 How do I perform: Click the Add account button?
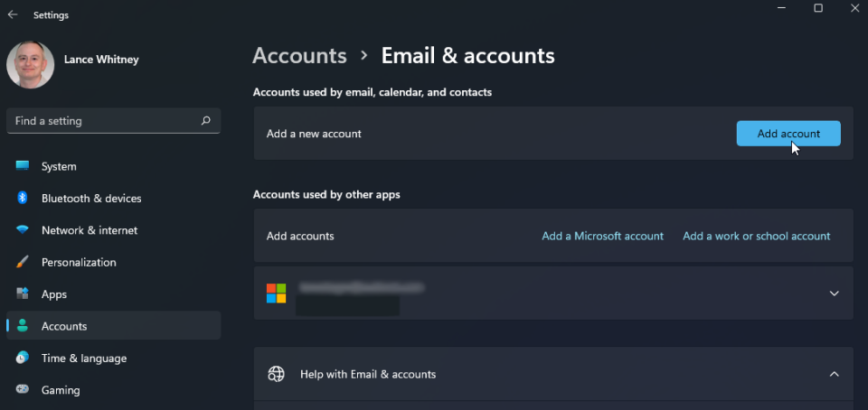pos(788,134)
